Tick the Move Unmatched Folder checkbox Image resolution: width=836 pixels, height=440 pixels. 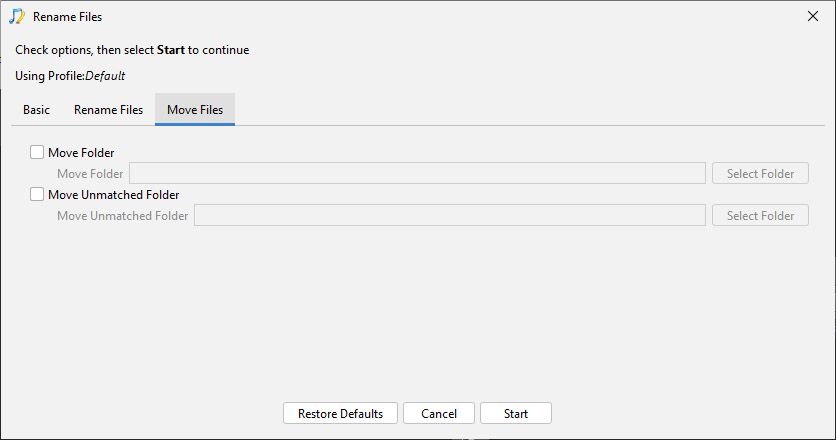(x=37, y=195)
